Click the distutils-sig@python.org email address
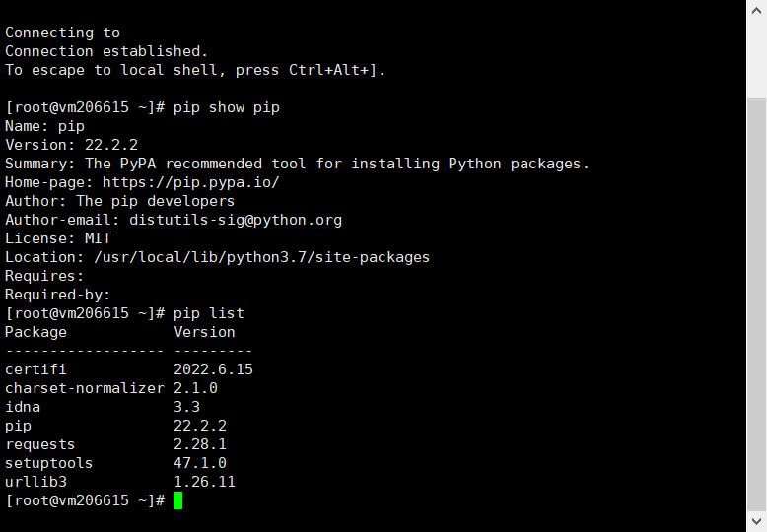The height and width of the screenshot is (532, 767). pyautogui.click(x=236, y=220)
